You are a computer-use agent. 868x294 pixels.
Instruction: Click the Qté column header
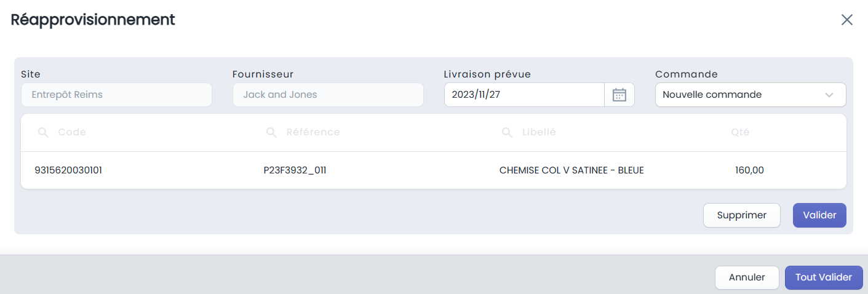click(741, 132)
